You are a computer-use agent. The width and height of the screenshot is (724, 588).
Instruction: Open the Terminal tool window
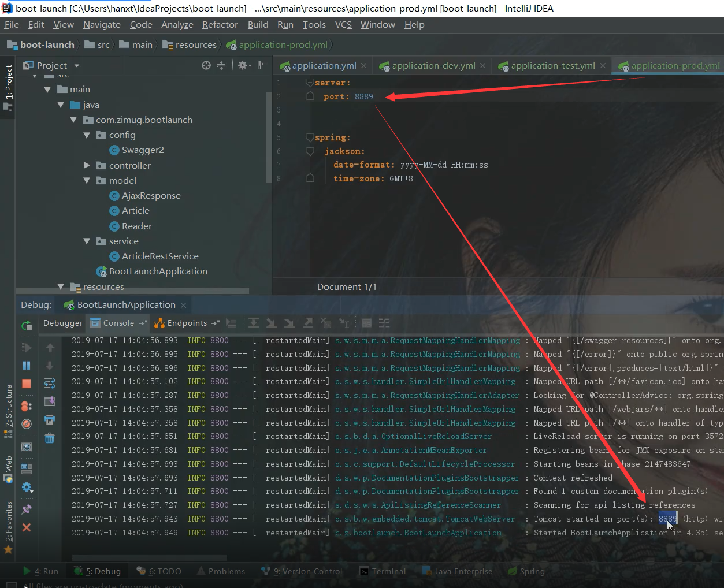pyautogui.click(x=383, y=571)
